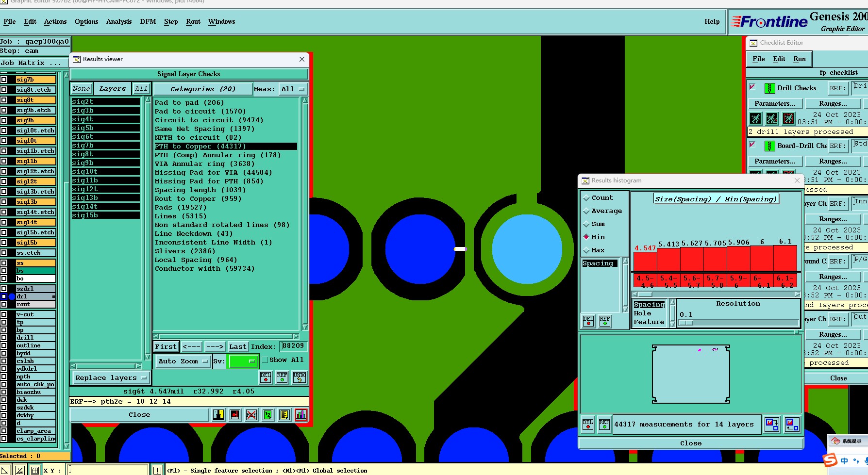Click the green numbered page icon

[x=268, y=415]
